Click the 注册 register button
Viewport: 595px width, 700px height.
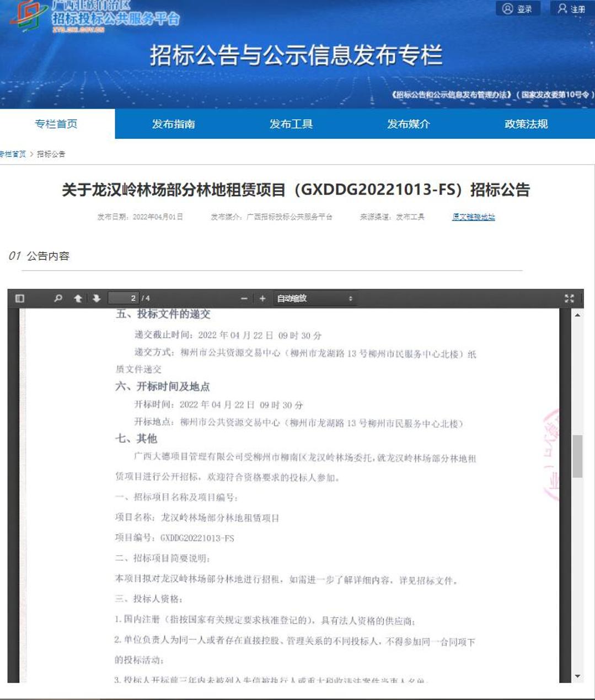click(572, 9)
